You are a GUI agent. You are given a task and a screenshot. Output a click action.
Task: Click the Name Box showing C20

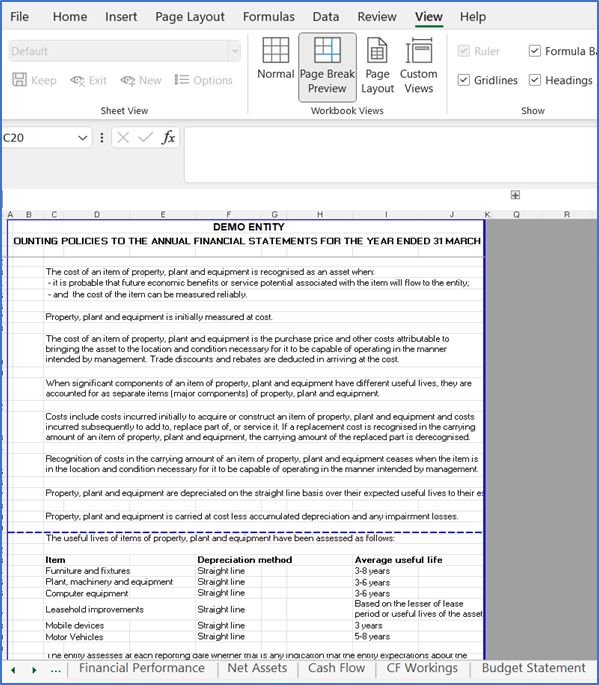point(38,138)
